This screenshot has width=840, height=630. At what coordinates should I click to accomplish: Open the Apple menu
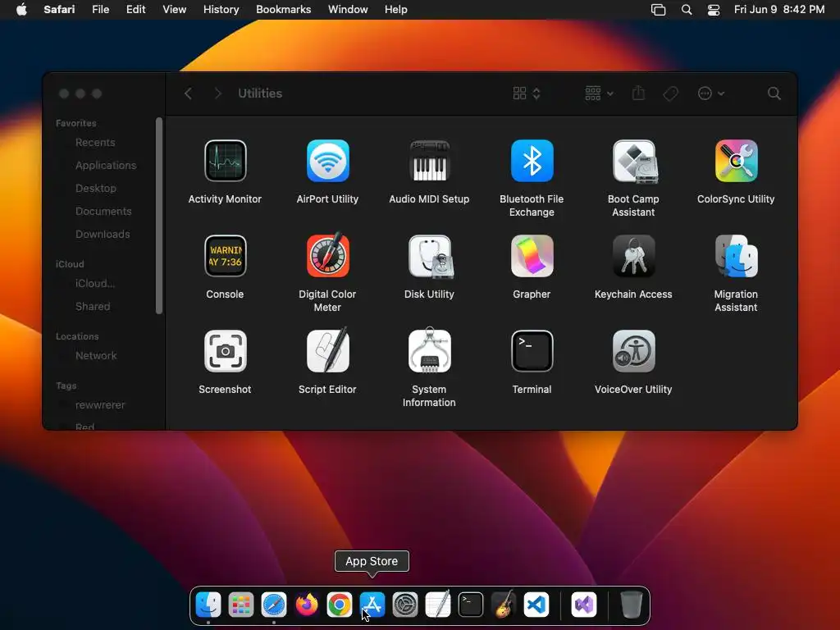21,10
